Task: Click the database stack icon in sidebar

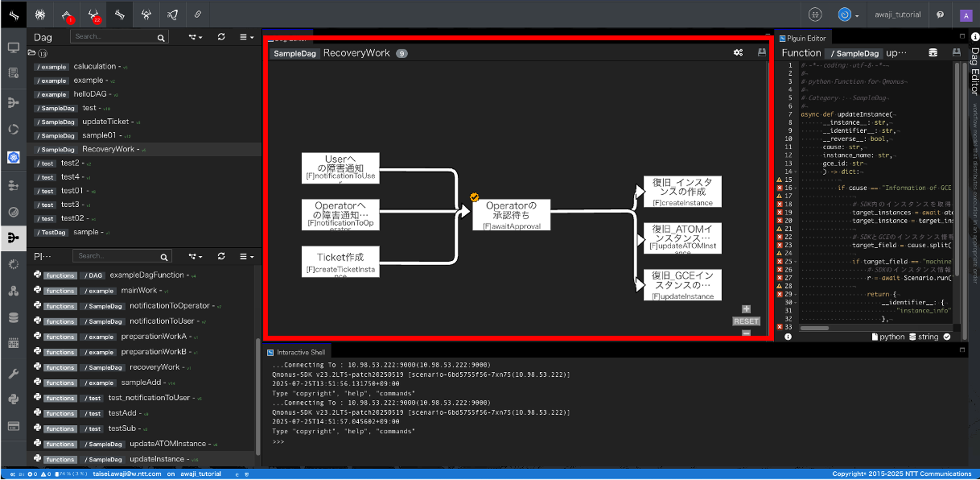Action: click(x=13, y=318)
